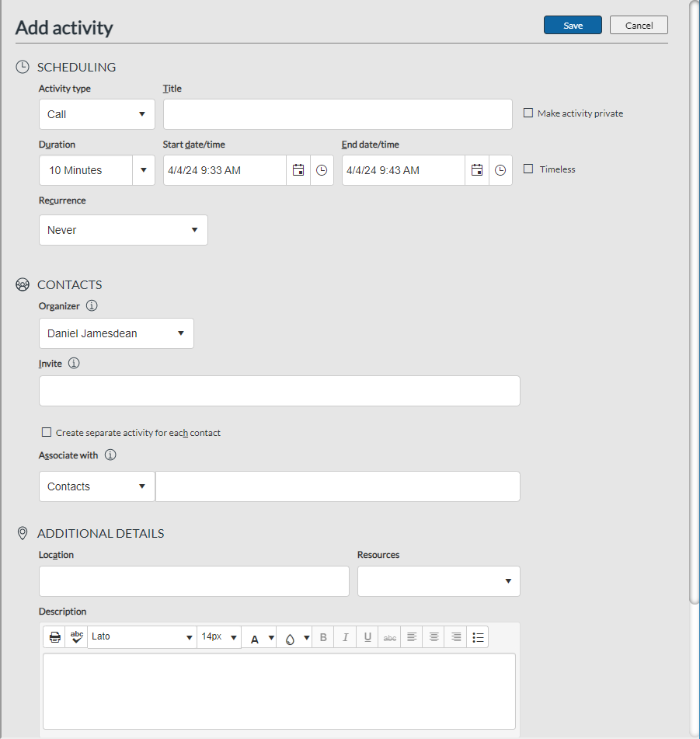Tick the Timeless checkbox

(528, 169)
